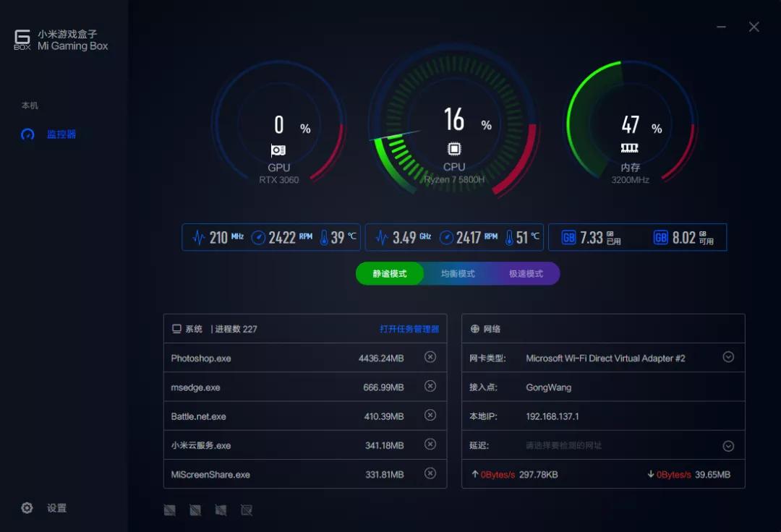Screen dimensions: 781x532
Task: Click the GPU fan icon near 2422 RPM
Action: click(x=258, y=237)
